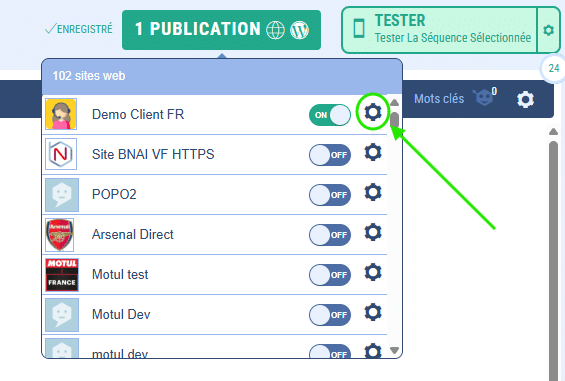Click the Tester La Séquence Sélectionnée button
565x381 pixels.
pyautogui.click(x=440, y=30)
